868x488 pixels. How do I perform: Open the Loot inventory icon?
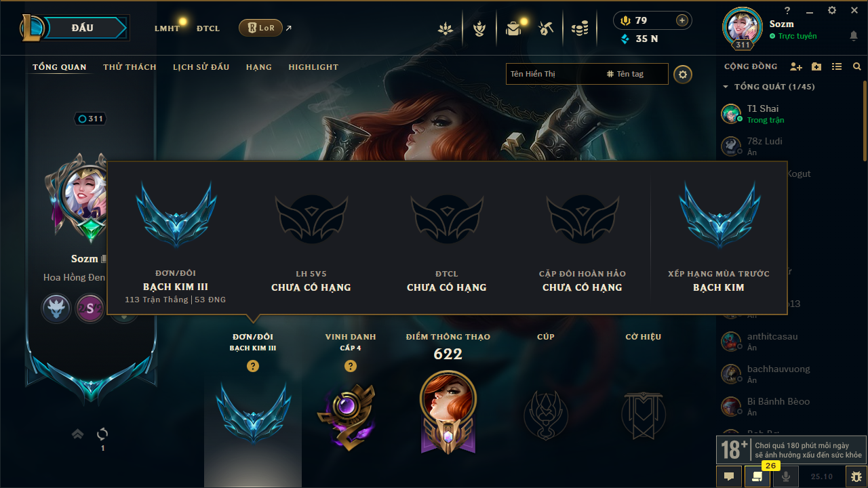point(513,28)
